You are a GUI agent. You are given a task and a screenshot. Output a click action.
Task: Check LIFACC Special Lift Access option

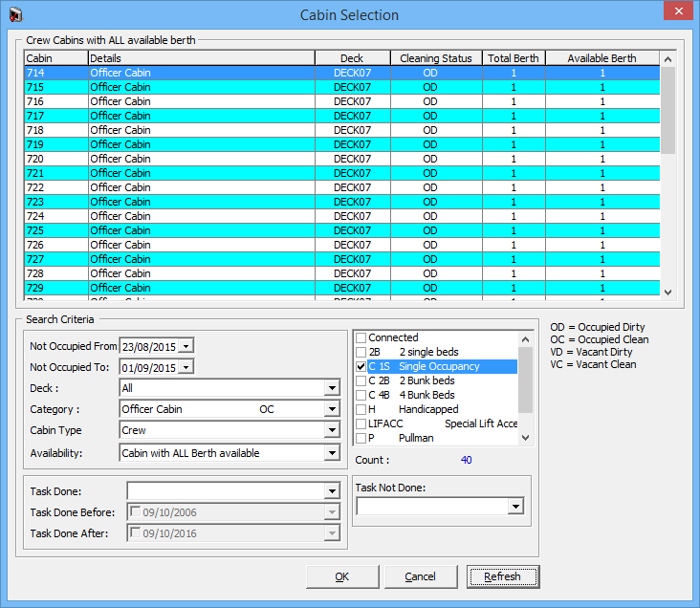pos(361,423)
